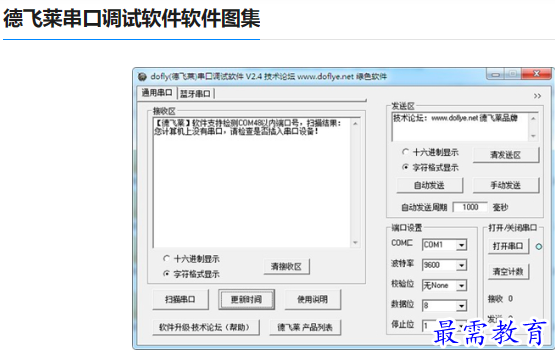Start 自动发送
This screenshot has width=555, height=364.
pyautogui.click(x=429, y=185)
